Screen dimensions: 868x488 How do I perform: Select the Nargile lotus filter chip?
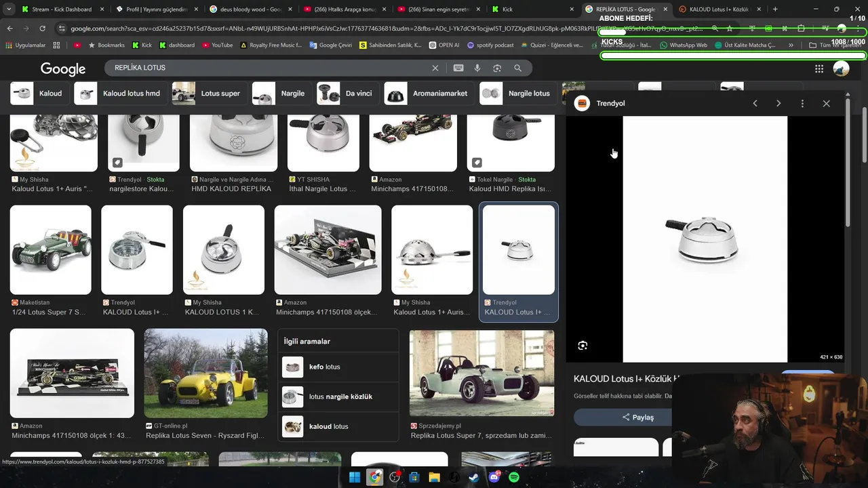point(519,94)
